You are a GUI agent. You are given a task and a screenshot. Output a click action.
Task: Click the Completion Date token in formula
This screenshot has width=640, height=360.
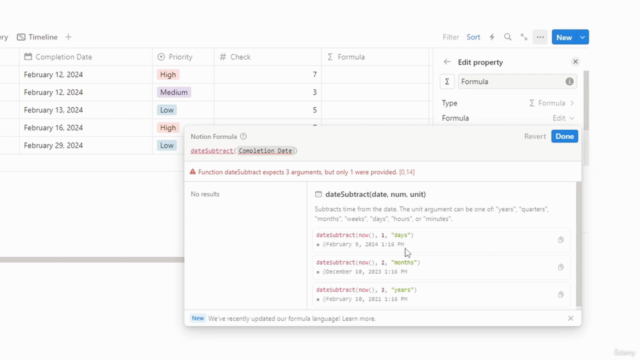[x=265, y=151]
